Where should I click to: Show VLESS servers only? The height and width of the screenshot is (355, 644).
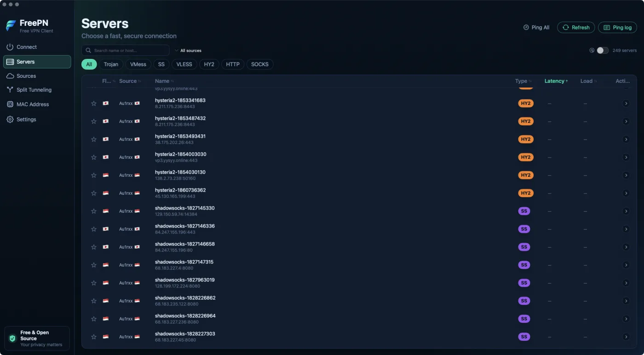184,64
